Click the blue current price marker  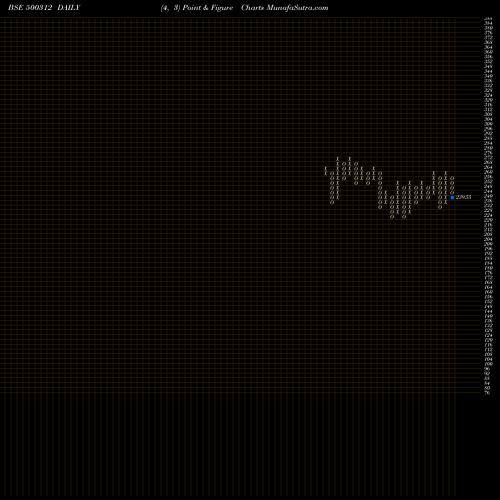[x=452, y=197]
